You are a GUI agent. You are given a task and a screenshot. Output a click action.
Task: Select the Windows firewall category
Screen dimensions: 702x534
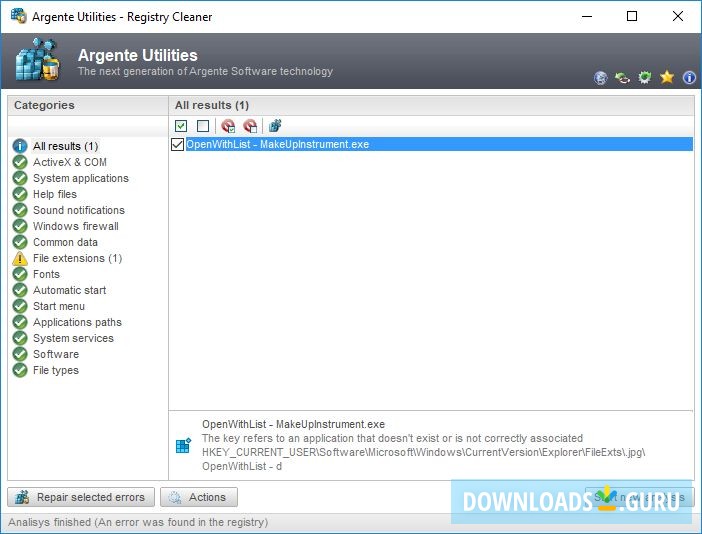click(76, 226)
